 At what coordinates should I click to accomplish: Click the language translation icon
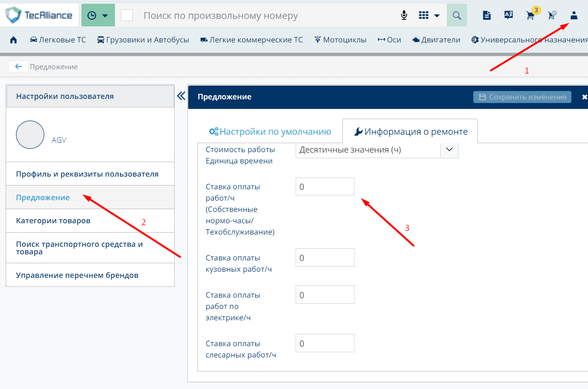point(508,16)
